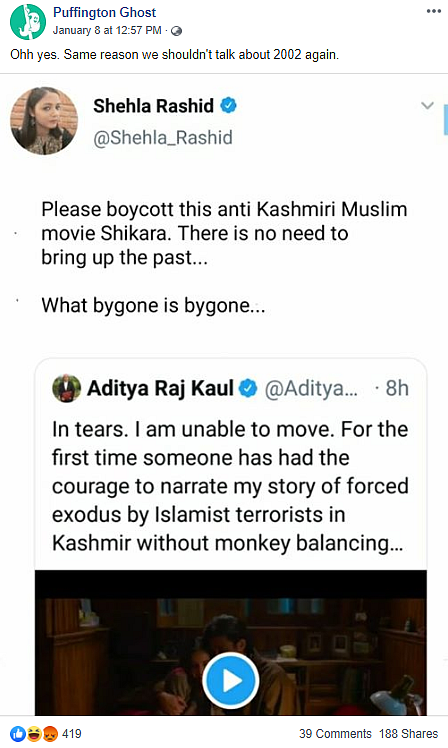Screen dimensions: 448x748
Task: Click the public globe privacy icon
Action: coord(177,31)
